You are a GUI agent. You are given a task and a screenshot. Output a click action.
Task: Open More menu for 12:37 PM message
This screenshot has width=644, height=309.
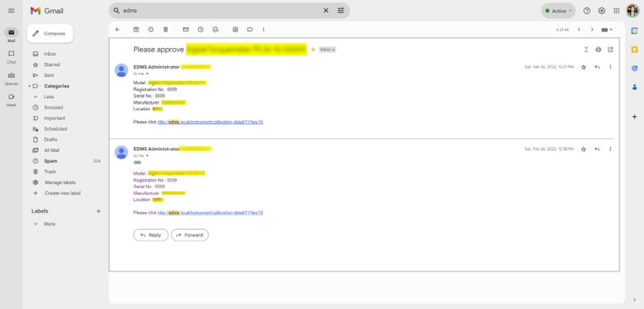tap(610, 67)
